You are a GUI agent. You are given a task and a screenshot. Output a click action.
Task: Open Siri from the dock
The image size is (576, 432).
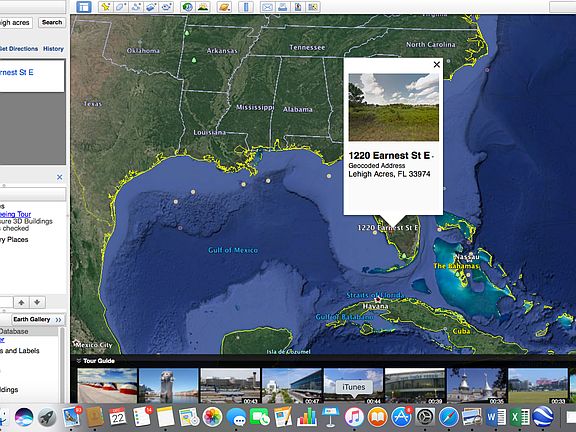pos(24,417)
